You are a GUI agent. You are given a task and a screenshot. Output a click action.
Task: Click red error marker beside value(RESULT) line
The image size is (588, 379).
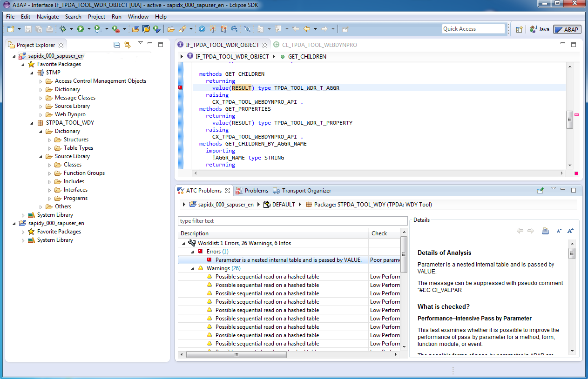(180, 87)
